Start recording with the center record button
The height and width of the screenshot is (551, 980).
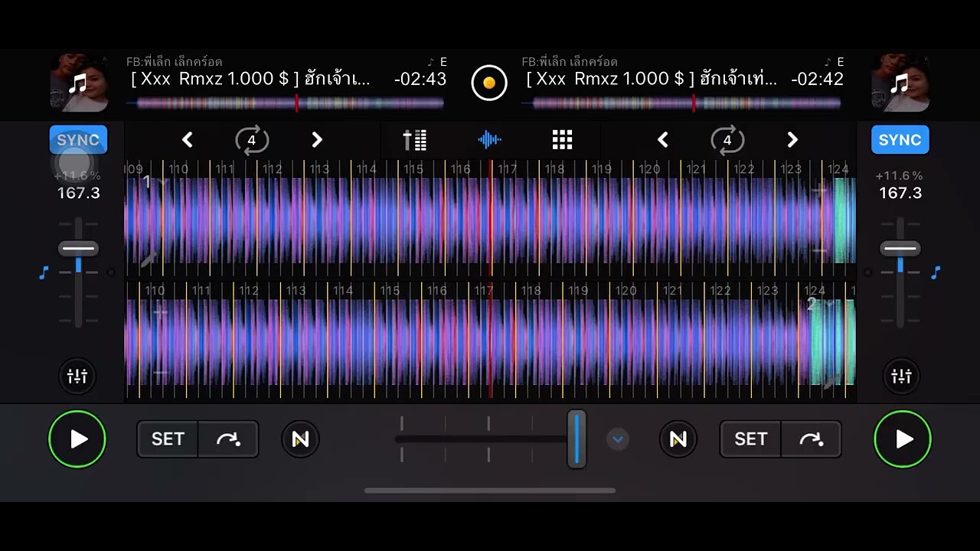(489, 82)
